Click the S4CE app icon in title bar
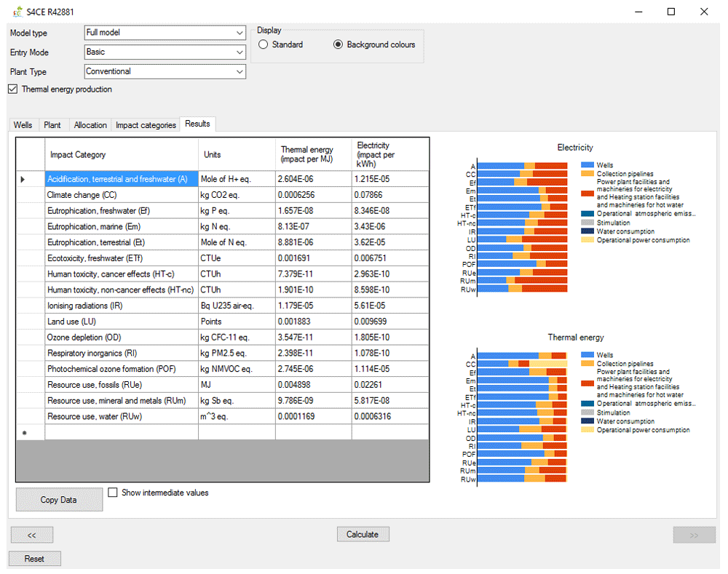This screenshot has width=728, height=574. (x=17, y=12)
